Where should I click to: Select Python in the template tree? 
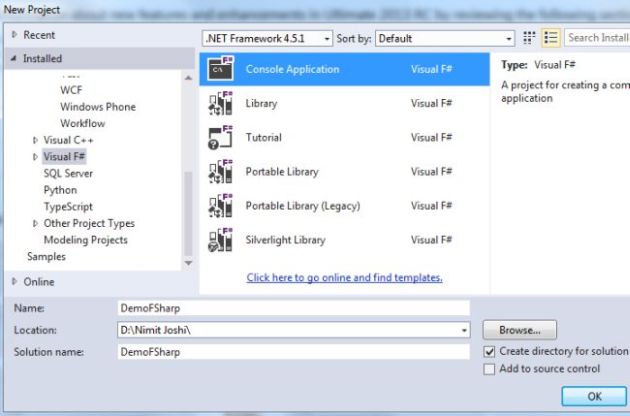tap(60, 190)
